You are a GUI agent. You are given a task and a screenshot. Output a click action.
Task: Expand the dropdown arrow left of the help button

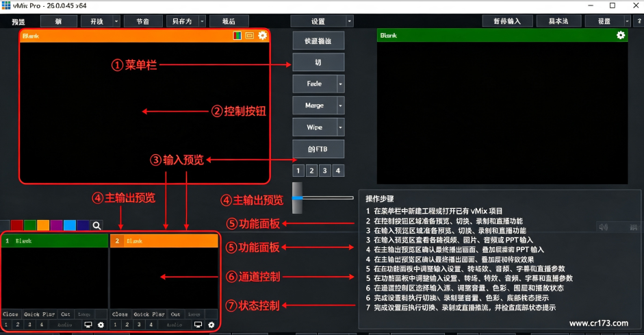point(627,21)
